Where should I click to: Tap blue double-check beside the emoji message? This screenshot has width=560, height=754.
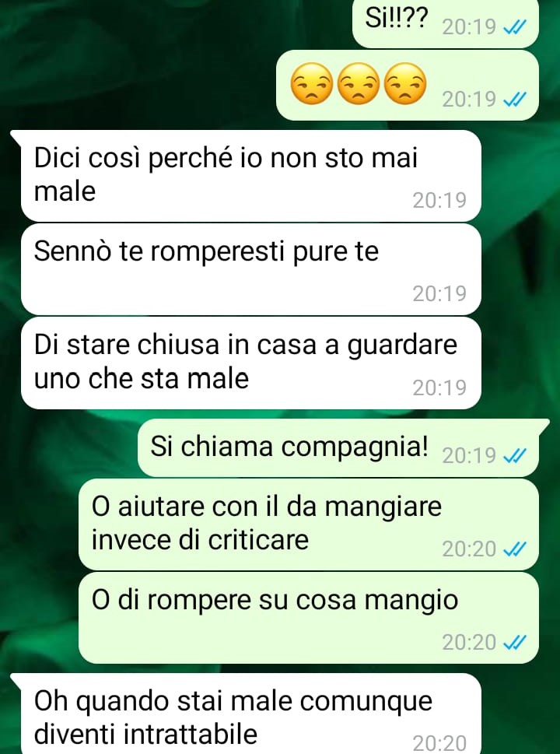tap(514, 100)
